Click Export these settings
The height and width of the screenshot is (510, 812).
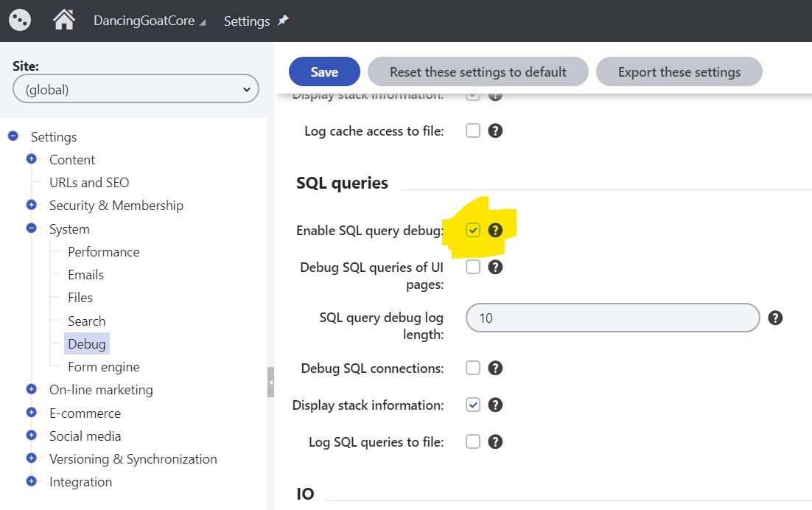tap(679, 71)
